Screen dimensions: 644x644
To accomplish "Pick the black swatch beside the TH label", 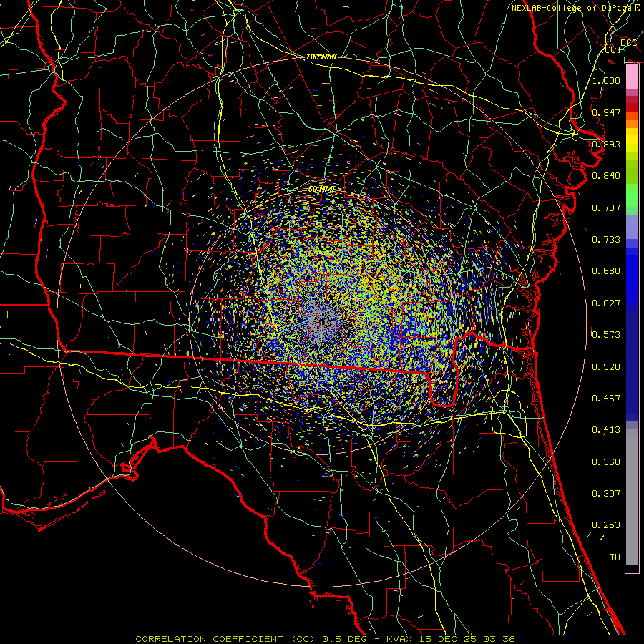I will [x=632, y=568].
